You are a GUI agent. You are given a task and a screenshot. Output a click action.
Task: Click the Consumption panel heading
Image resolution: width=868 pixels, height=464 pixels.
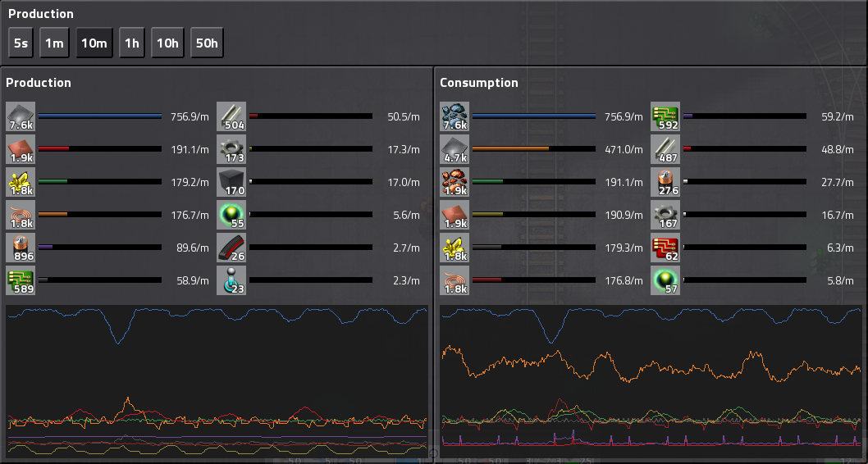pos(479,83)
